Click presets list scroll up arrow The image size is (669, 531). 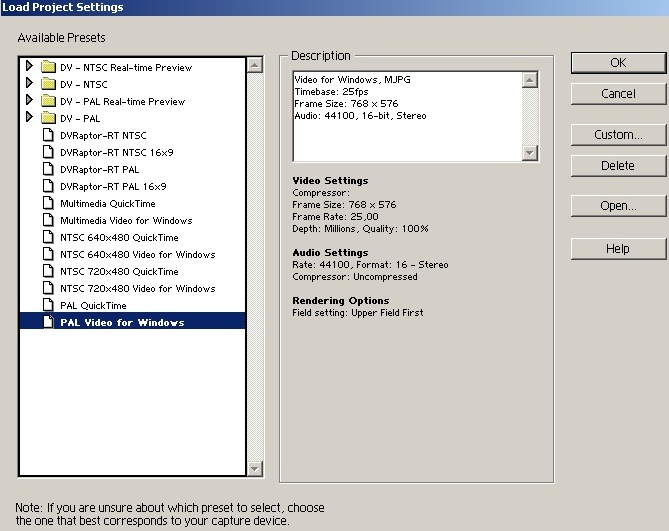point(255,65)
